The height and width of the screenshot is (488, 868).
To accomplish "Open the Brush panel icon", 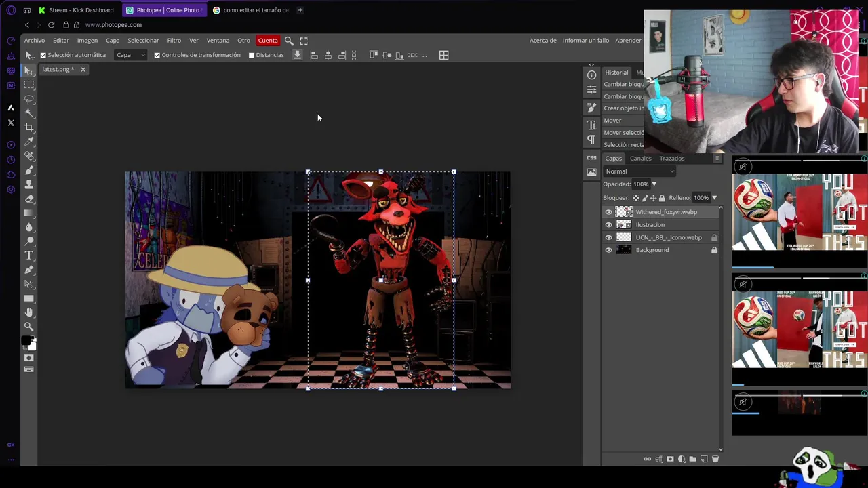I will point(591,107).
